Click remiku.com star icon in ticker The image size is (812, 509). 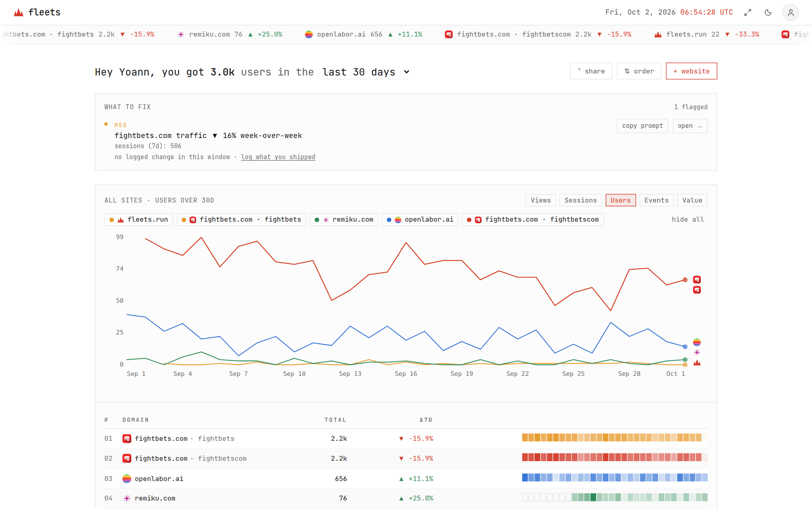(181, 35)
